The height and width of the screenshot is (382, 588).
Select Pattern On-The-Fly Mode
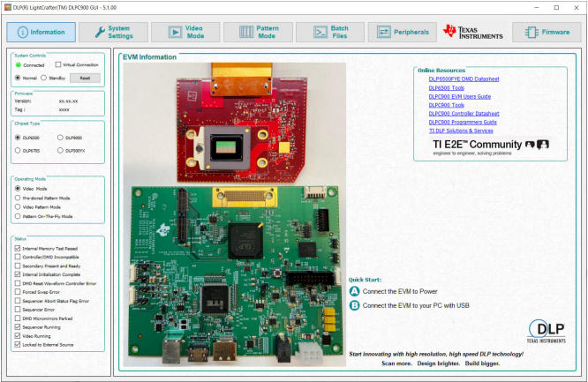click(x=18, y=216)
